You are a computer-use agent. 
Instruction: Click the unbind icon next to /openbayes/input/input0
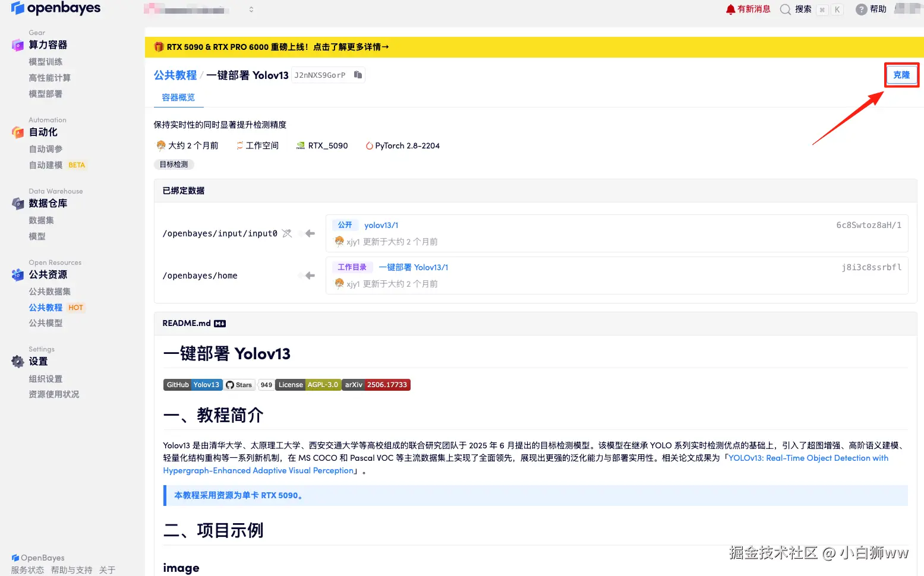[287, 233]
